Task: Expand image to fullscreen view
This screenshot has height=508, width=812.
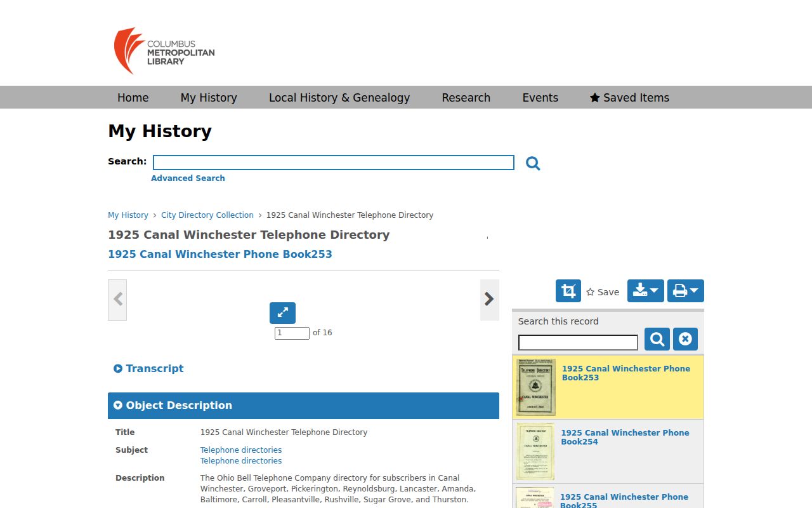Action: (x=282, y=312)
